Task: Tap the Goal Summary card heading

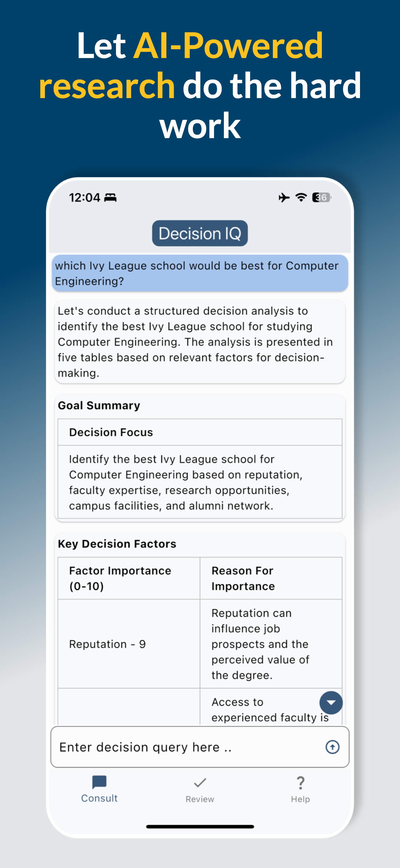Action: pyautogui.click(x=99, y=405)
